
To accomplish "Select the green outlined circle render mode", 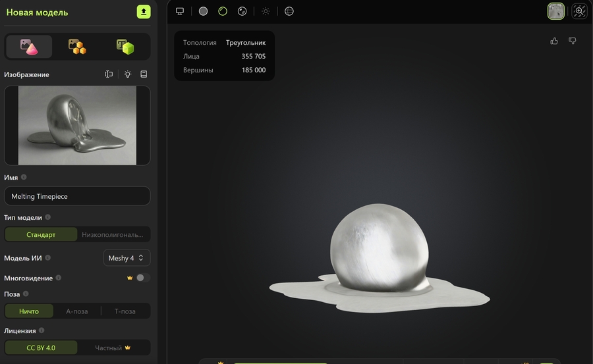I will coord(223,11).
